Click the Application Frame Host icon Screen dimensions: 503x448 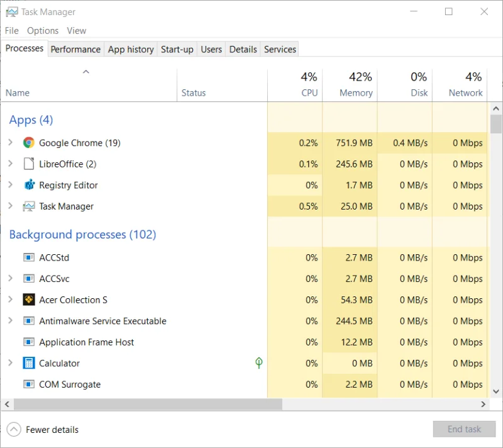[x=29, y=342]
